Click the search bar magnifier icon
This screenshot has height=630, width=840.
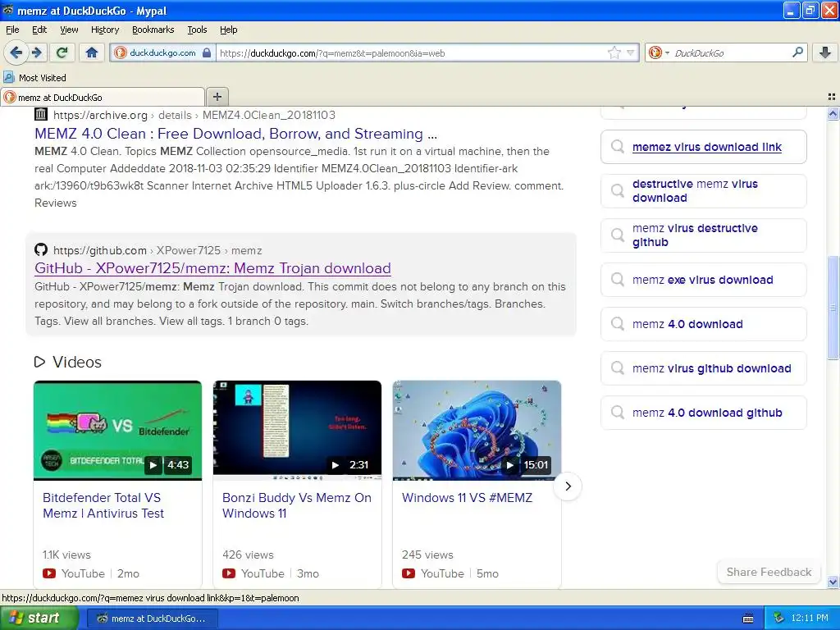tap(797, 52)
